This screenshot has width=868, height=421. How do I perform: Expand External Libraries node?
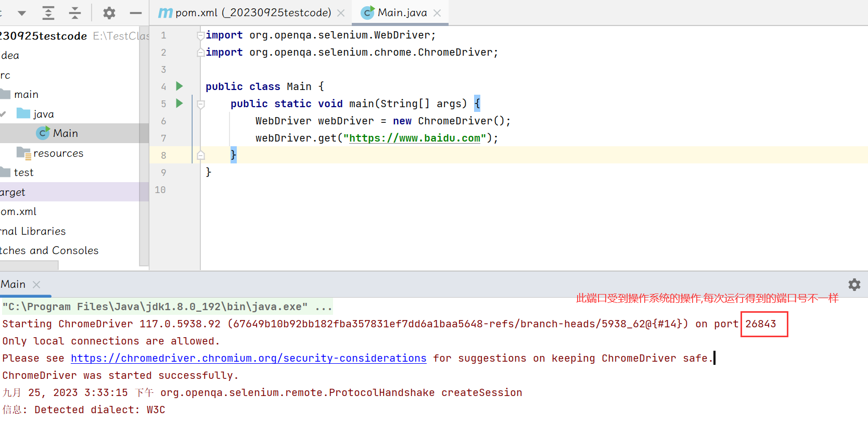(x=33, y=231)
